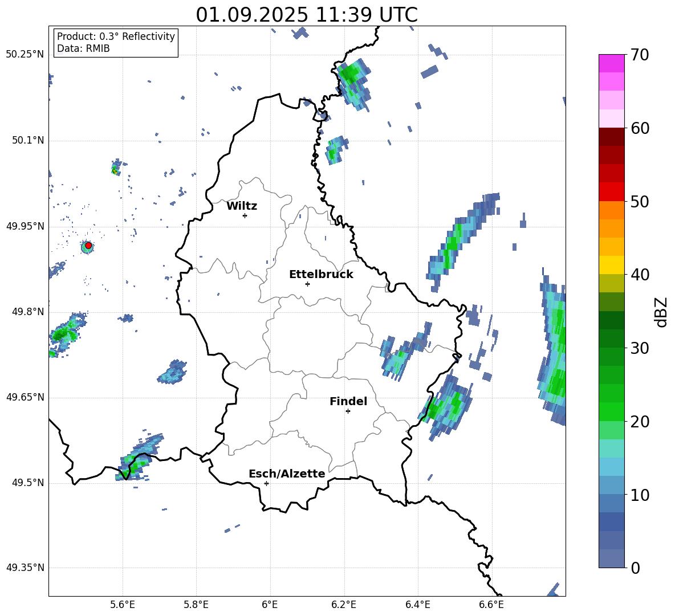675x616 pixels.
Task: Click the Esch/Alzette city label
Action: pos(287,474)
